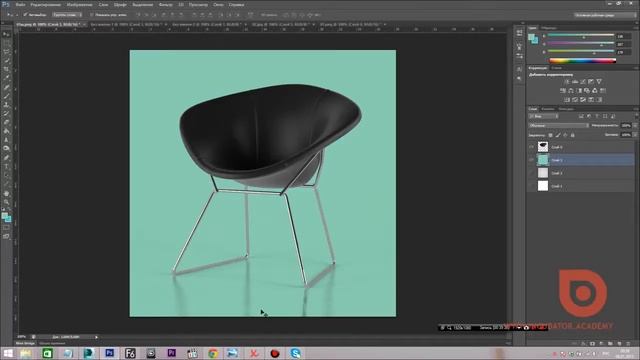This screenshot has width=640, height=360.
Task: Open the Image menu
Action: pyautogui.click(x=79, y=5)
